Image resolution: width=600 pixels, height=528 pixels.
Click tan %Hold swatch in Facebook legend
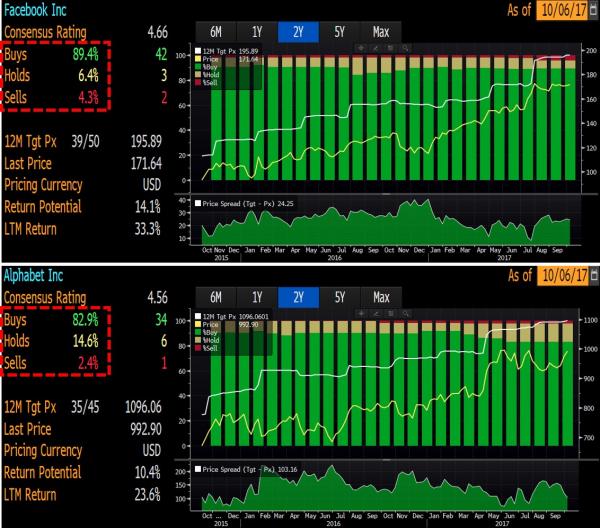coord(198,74)
